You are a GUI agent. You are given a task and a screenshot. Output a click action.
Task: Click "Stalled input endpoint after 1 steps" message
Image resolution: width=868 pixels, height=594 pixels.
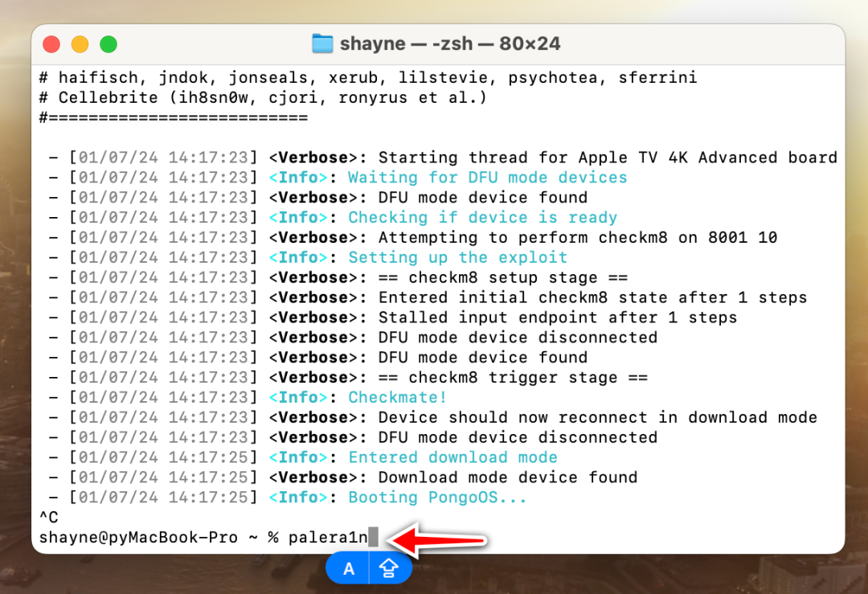[x=558, y=317]
